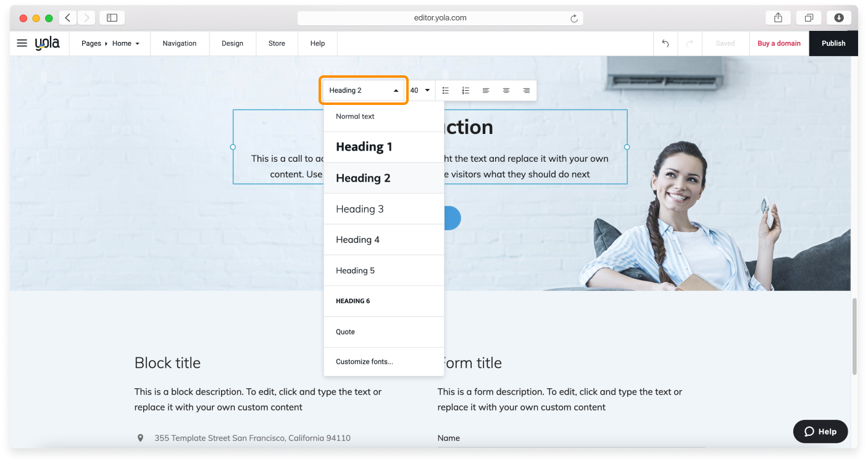Select Heading 1 from the text style list
This screenshot has height=463, width=868.
[364, 147]
